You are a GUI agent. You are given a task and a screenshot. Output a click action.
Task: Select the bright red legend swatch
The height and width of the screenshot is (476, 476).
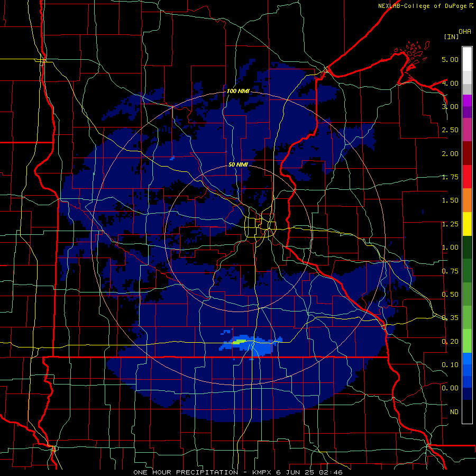467,177
